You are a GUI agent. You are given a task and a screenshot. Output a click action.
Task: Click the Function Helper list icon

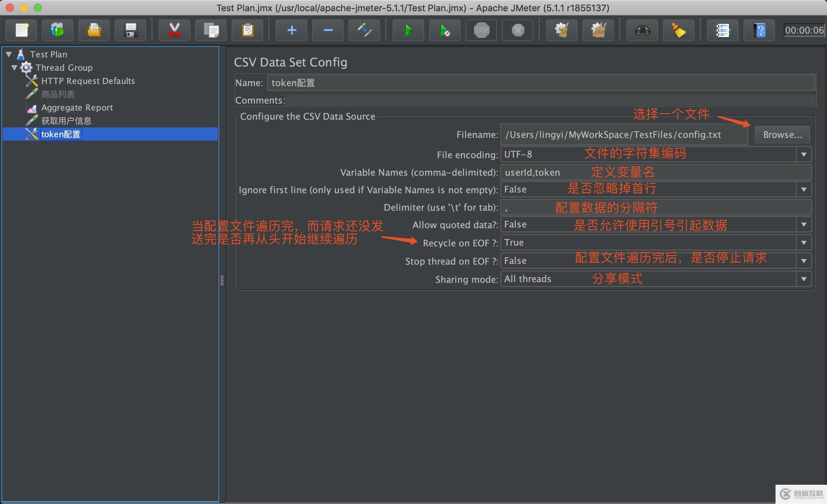click(723, 30)
